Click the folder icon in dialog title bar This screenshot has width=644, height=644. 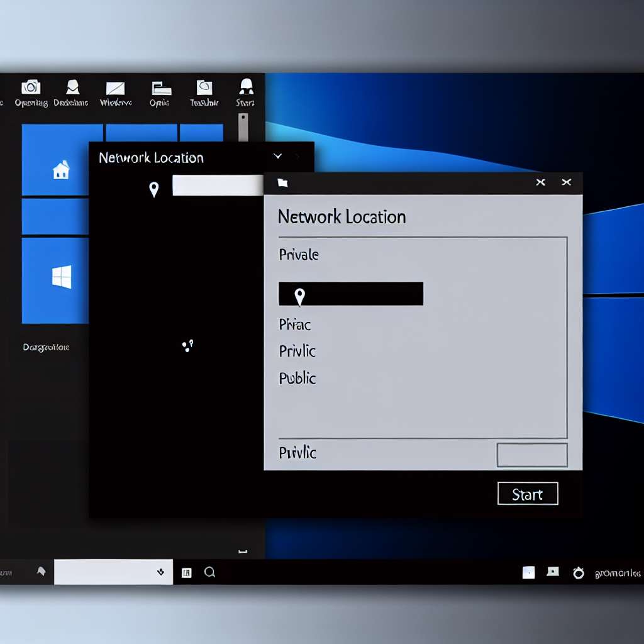(283, 183)
